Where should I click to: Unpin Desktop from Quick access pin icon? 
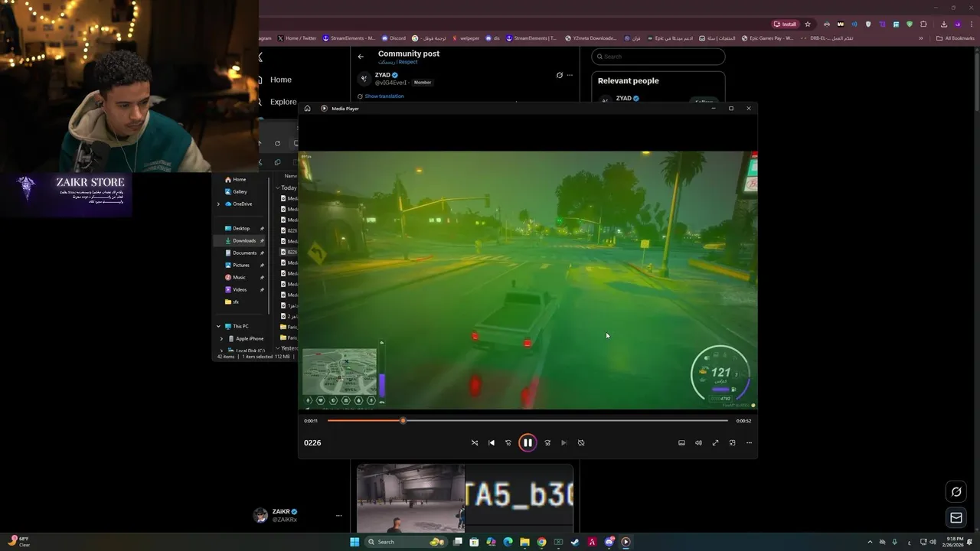coord(262,228)
